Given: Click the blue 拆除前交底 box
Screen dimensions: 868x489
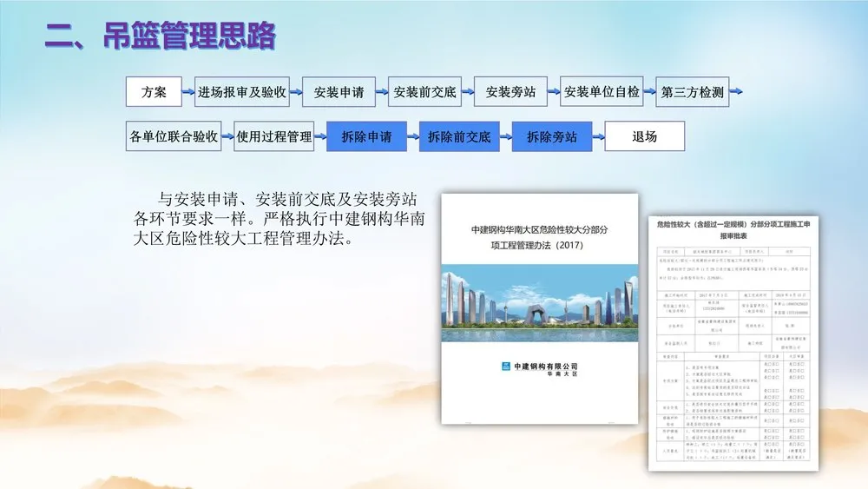Looking at the screenshot, I should [x=459, y=136].
